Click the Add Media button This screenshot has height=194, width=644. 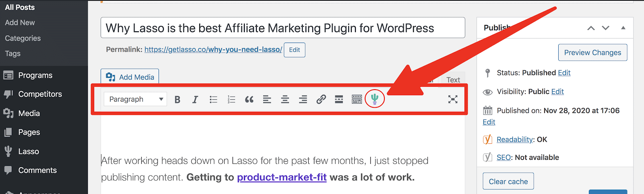pos(130,77)
